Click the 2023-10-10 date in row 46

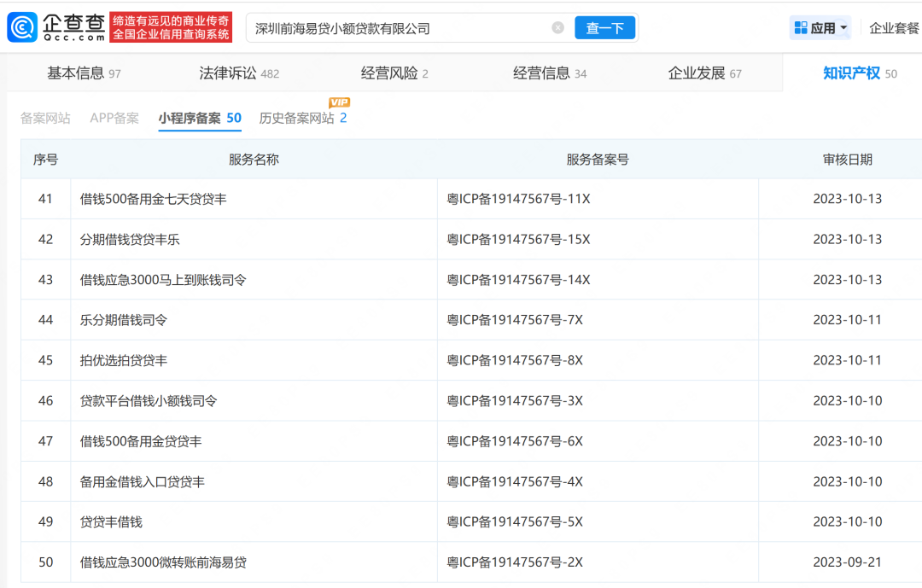848,401
